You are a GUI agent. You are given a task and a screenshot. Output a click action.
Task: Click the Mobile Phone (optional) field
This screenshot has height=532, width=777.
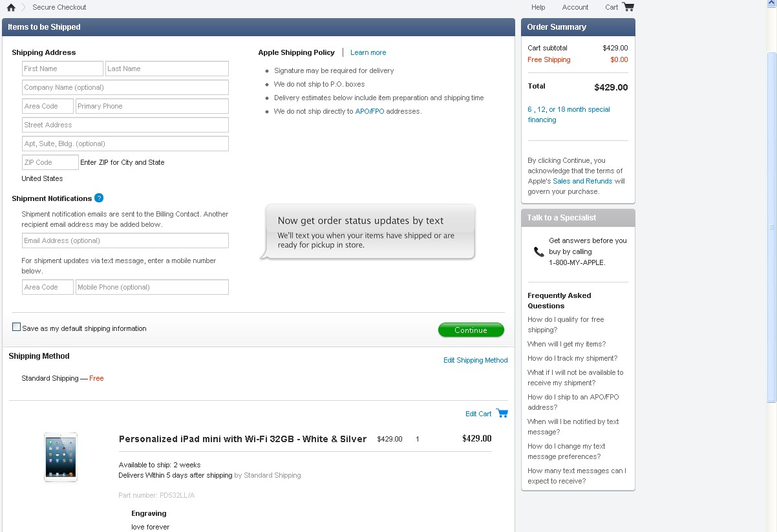click(152, 287)
